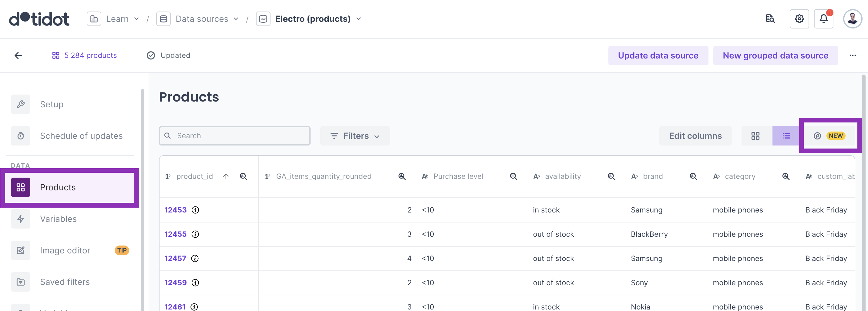Open product 12455 link

click(175, 234)
